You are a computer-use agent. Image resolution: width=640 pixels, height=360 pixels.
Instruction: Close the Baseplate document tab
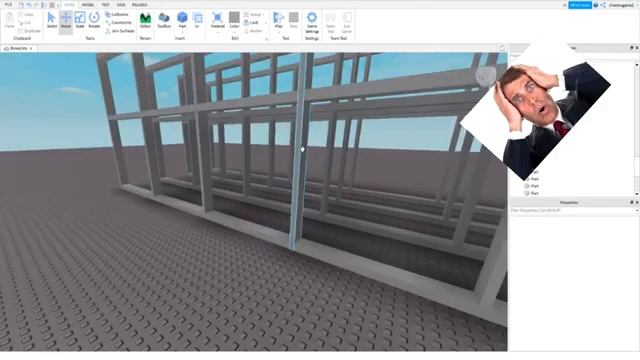(x=31, y=48)
